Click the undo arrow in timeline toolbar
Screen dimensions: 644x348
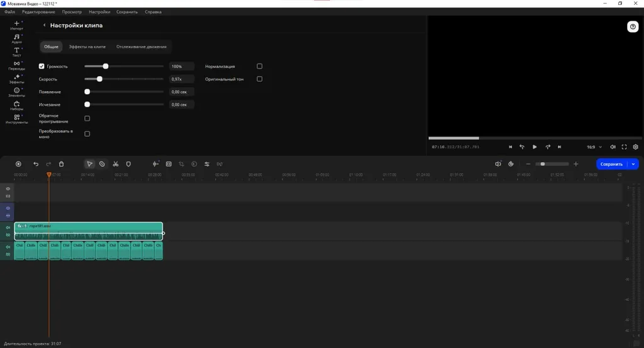tap(36, 164)
